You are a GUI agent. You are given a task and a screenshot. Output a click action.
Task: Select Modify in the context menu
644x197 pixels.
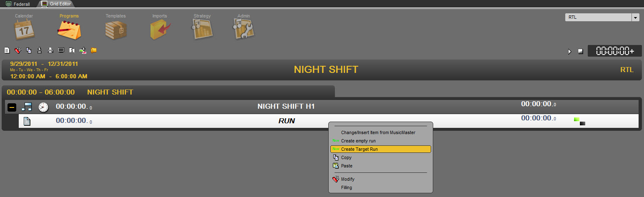tap(347, 179)
